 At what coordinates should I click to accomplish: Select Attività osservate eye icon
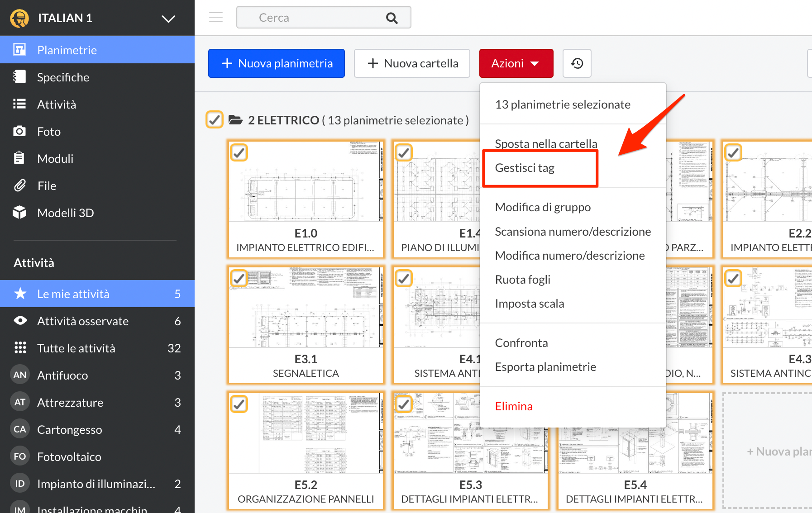click(x=20, y=321)
